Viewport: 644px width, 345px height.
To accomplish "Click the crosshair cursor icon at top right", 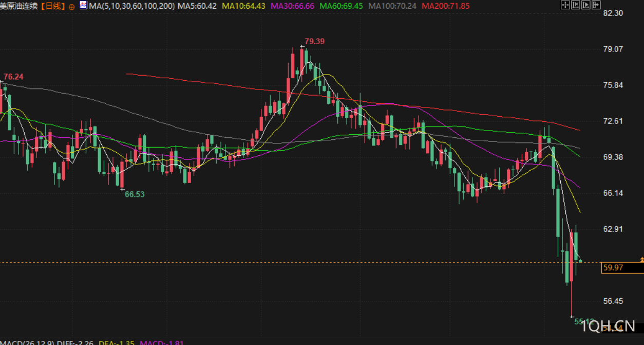I will coord(565,5).
